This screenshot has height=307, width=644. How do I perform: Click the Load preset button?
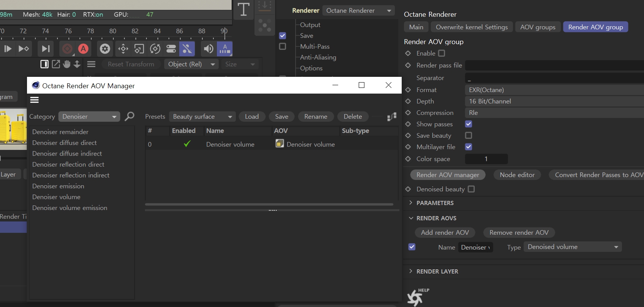click(x=252, y=116)
